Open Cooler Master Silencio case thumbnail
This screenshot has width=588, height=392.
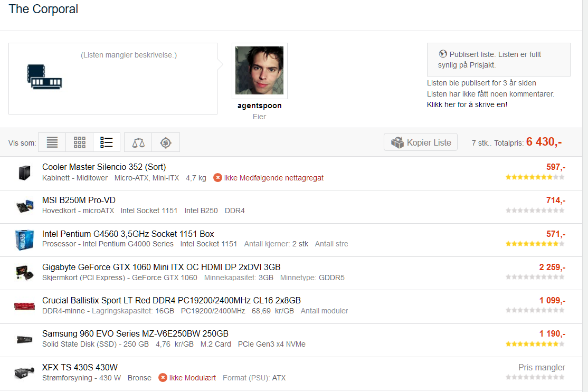(x=25, y=173)
